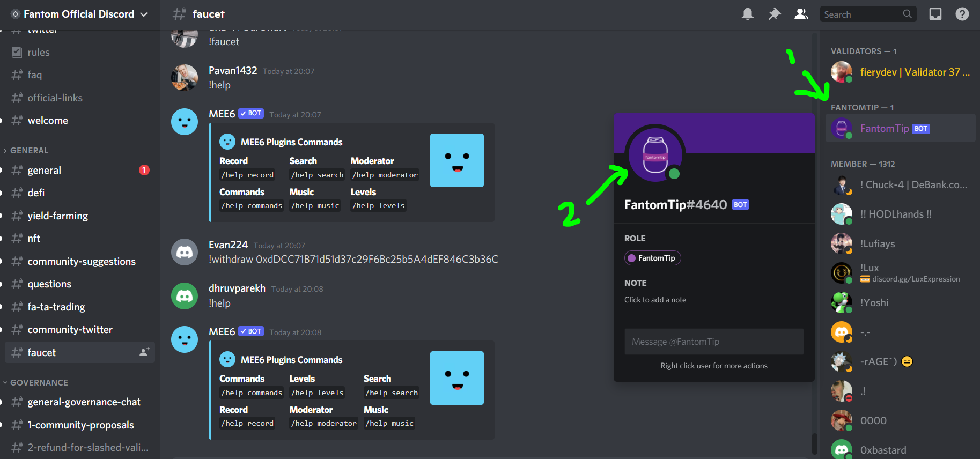
Task: Click the /help moderator code in the 20:07 embed
Action: [385, 175]
